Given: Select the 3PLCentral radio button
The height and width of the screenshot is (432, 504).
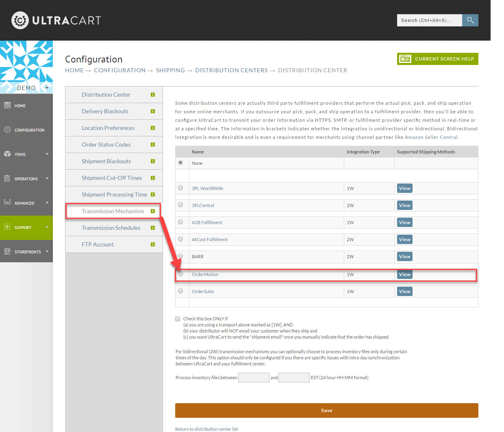Looking at the screenshot, I should click(x=180, y=205).
